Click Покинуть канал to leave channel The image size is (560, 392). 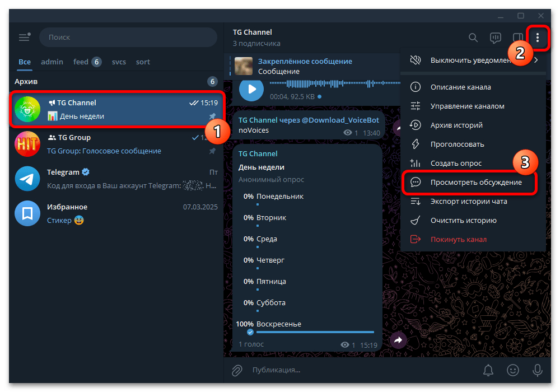pyautogui.click(x=473, y=239)
